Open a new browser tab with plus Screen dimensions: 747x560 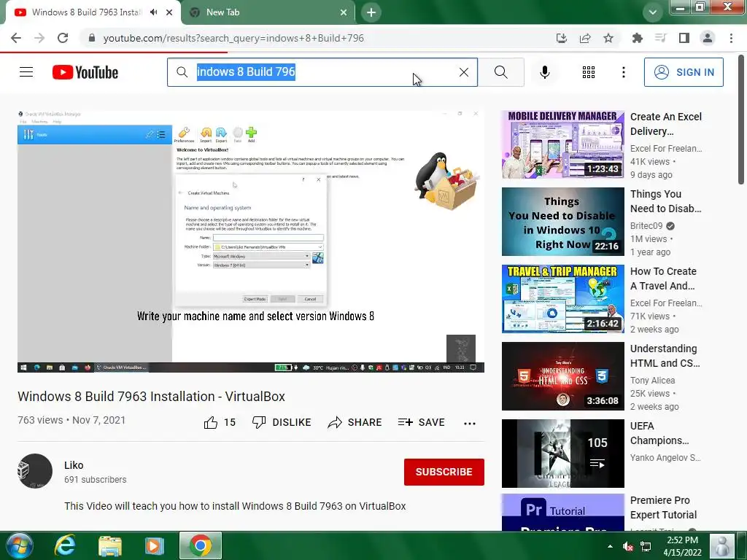pyautogui.click(x=371, y=12)
